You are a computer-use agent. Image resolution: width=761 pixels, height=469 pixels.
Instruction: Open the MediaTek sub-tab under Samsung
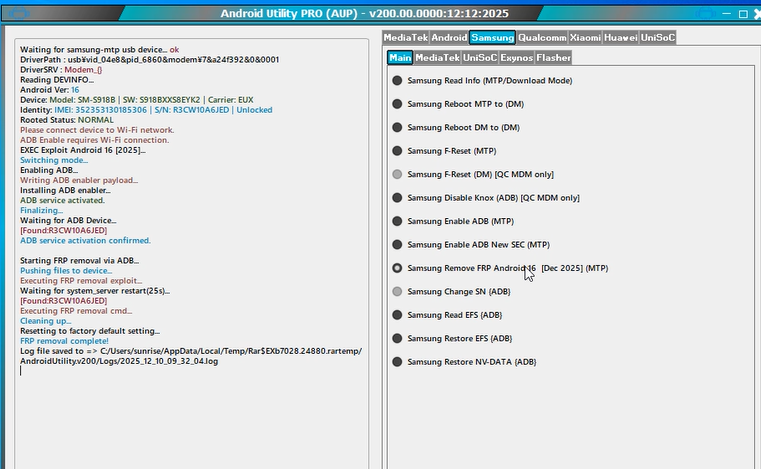point(437,57)
